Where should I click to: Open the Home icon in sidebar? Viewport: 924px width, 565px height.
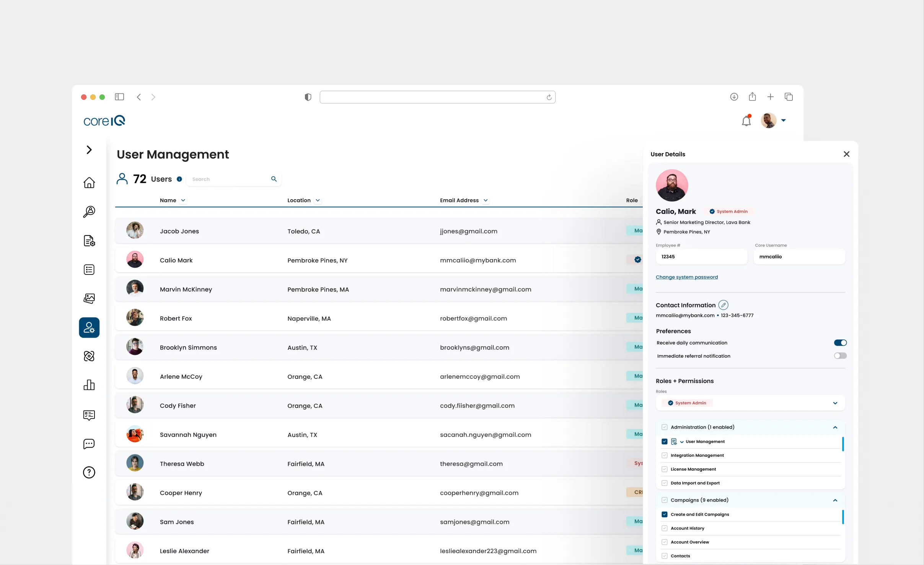click(x=89, y=182)
